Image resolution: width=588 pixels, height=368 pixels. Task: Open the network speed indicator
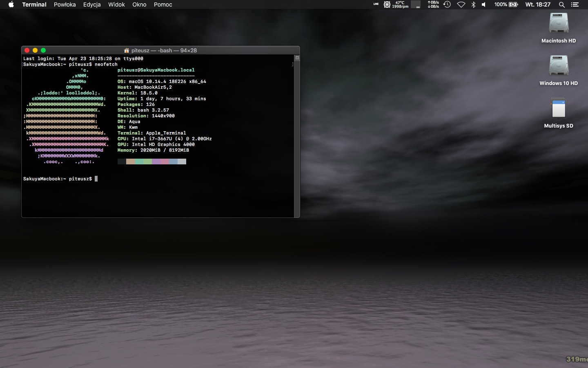(433, 4)
